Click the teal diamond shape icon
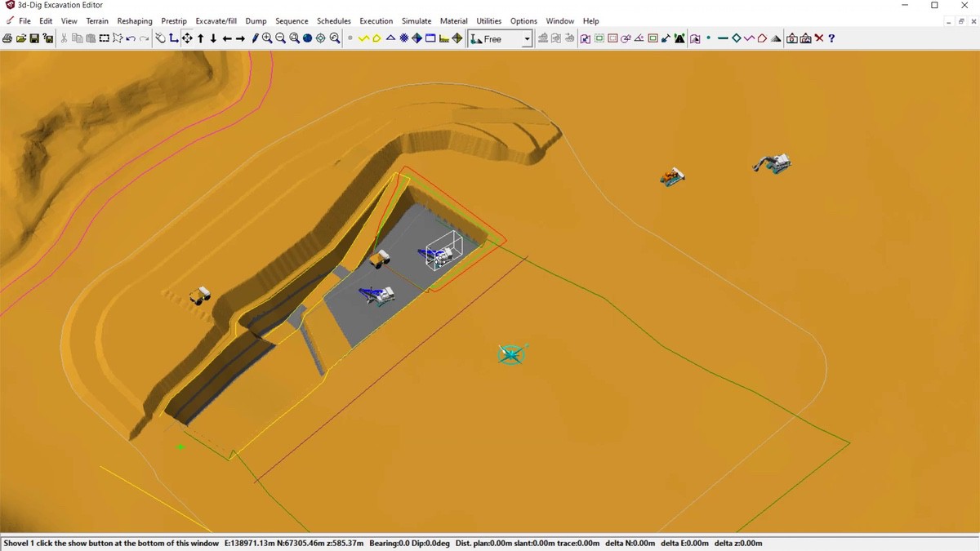This screenshot has height=551, width=980. pos(736,38)
